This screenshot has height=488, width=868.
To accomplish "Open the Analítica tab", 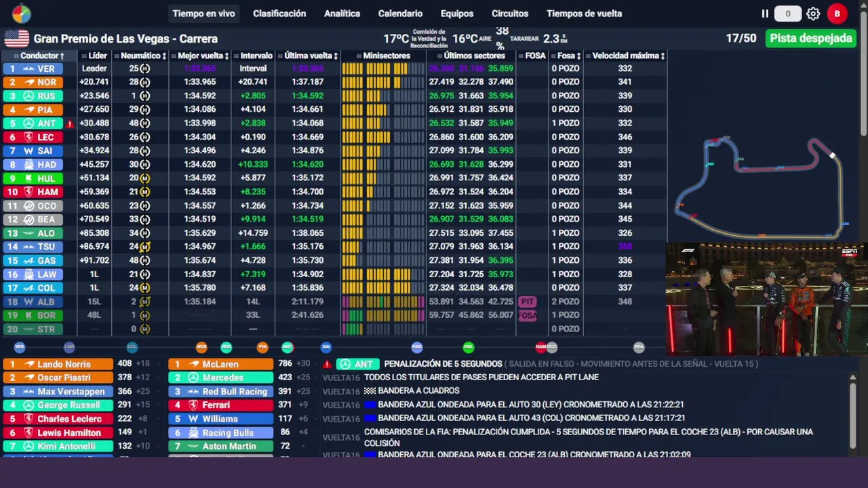I will (x=342, y=14).
